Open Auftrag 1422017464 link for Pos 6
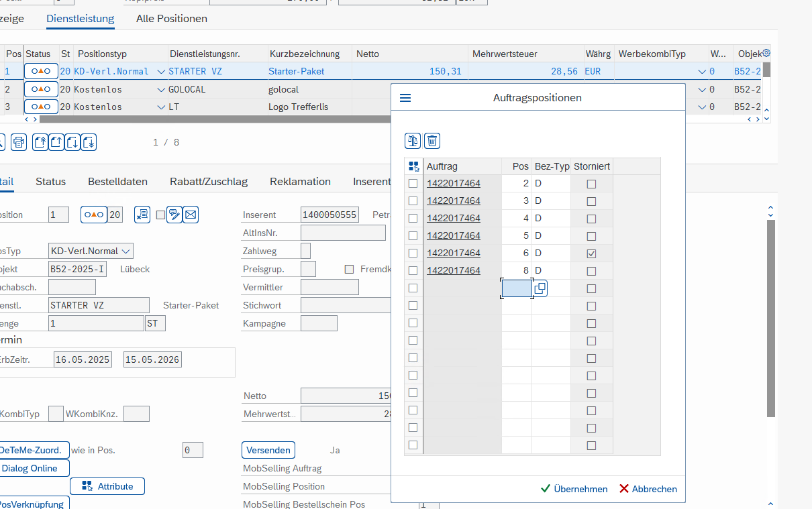 click(454, 253)
